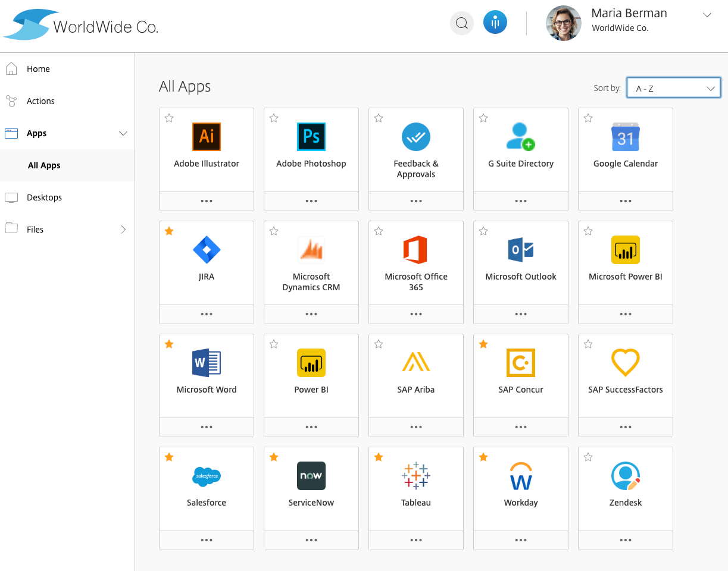Open more options for Microsoft Outlook
Viewport: 728px width, 571px height.
tap(521, 314)
